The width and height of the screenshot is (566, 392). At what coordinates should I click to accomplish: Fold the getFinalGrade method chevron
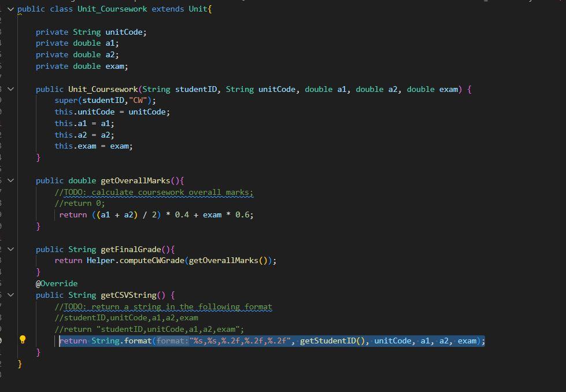(11, 249)
